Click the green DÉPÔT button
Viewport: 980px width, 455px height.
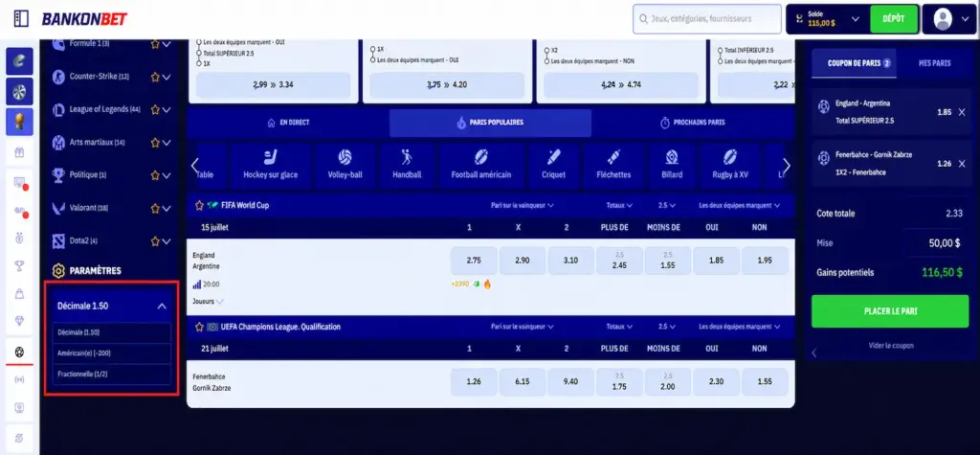click(x=894, y=19)
